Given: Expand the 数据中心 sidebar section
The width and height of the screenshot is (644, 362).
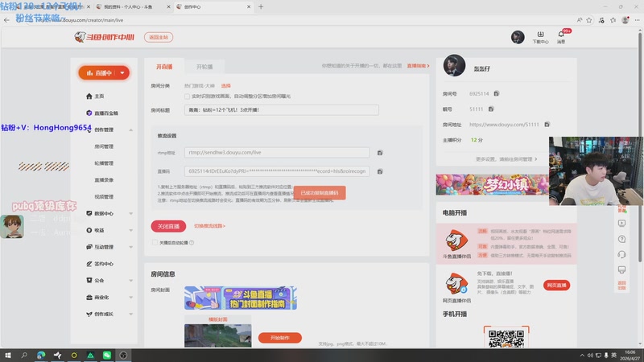Looking at the screenshot, I should click(x=130, y=213).
